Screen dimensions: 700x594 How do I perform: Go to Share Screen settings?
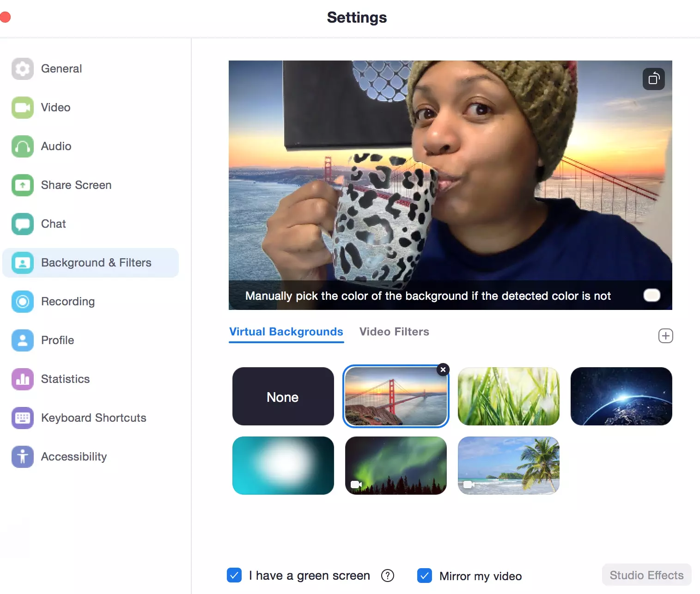(x=91, y=185)
